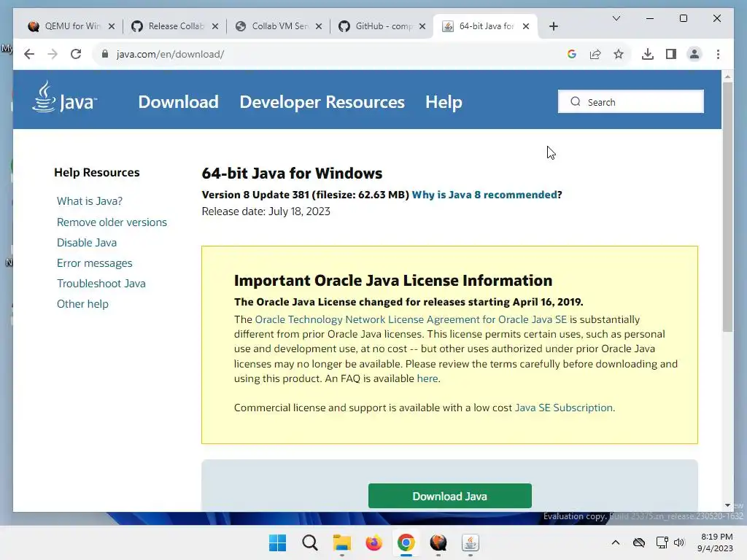The image size is (747, 560).
Task: Click the scrollbar down arrow
Action: 727,505
